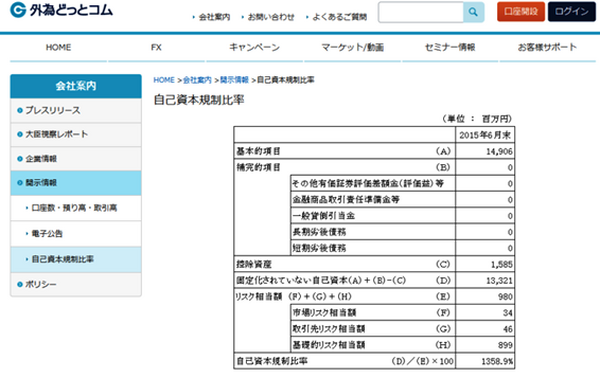
Task: Open the マーケット/動画 navigation tab
Action: tap(352, 47)
